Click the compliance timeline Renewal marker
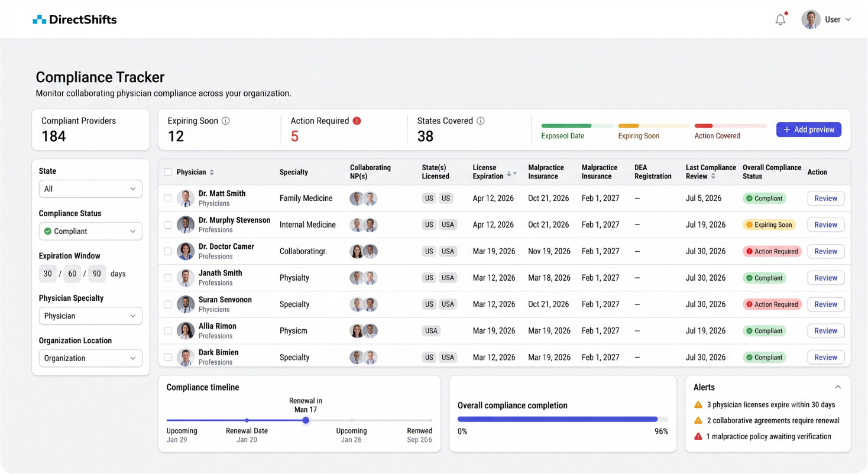The image size is (868, 474). pyautogui.click(x=306, y=420)
